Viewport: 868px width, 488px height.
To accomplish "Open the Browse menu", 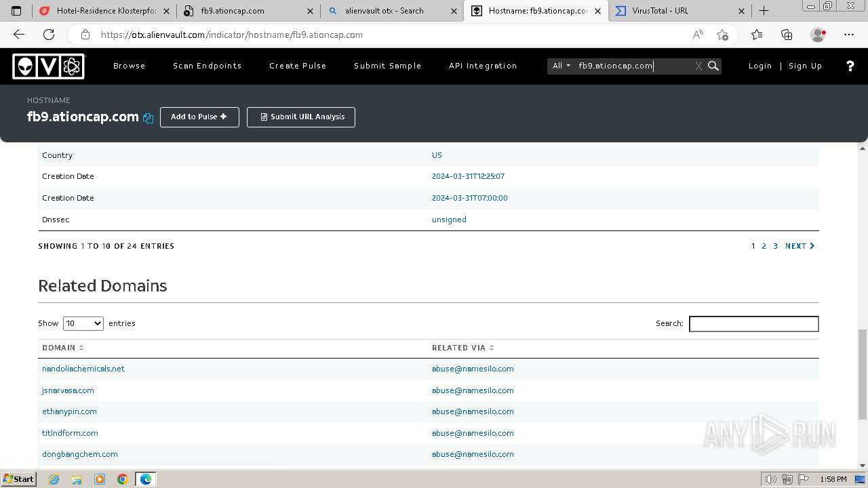I will coord(130,66).
